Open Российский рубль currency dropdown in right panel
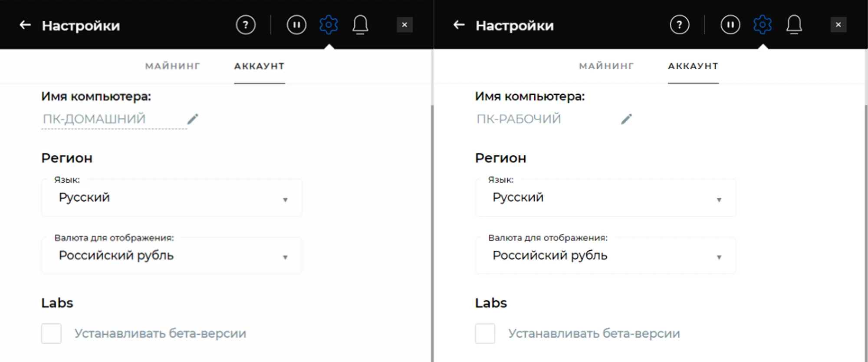This screenshot has width=868, height=362. pyautogui.click(x=605, y=256)
